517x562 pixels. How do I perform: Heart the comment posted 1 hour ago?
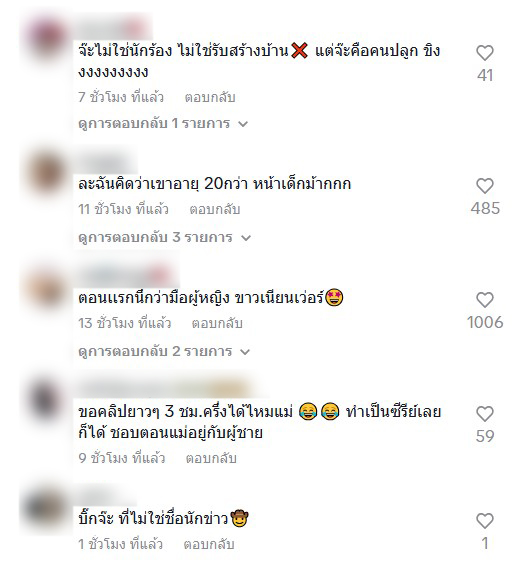coord(485,520)
